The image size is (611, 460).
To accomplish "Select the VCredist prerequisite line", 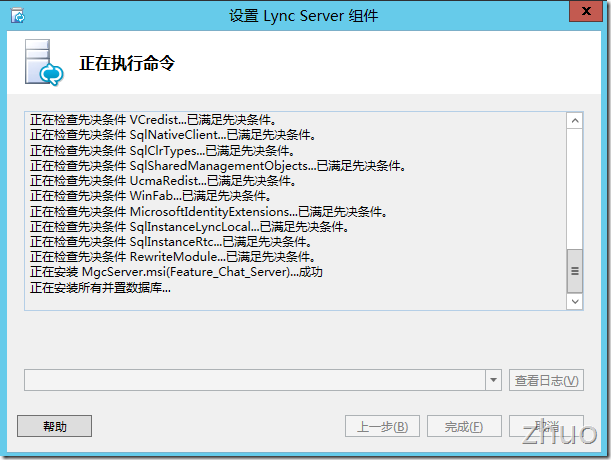I will [153, 120].
